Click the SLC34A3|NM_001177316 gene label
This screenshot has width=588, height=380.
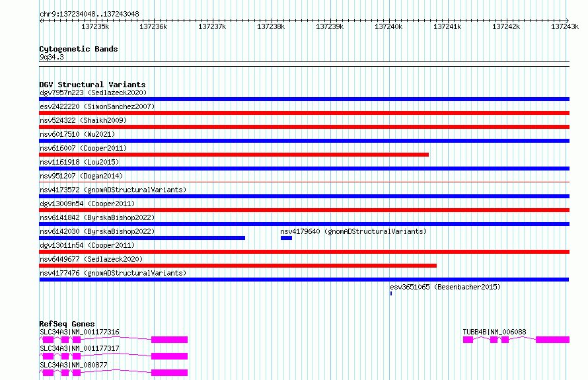79,332
